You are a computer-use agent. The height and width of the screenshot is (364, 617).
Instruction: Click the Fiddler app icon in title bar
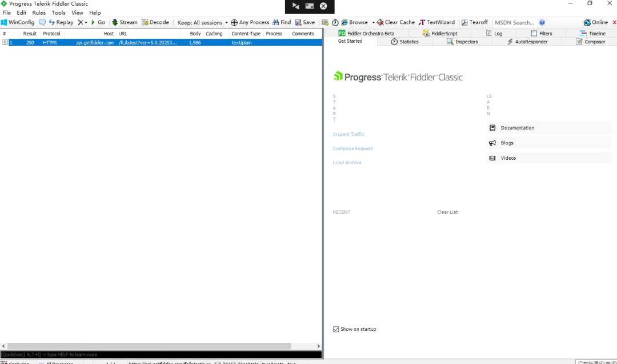coord(4,3)
